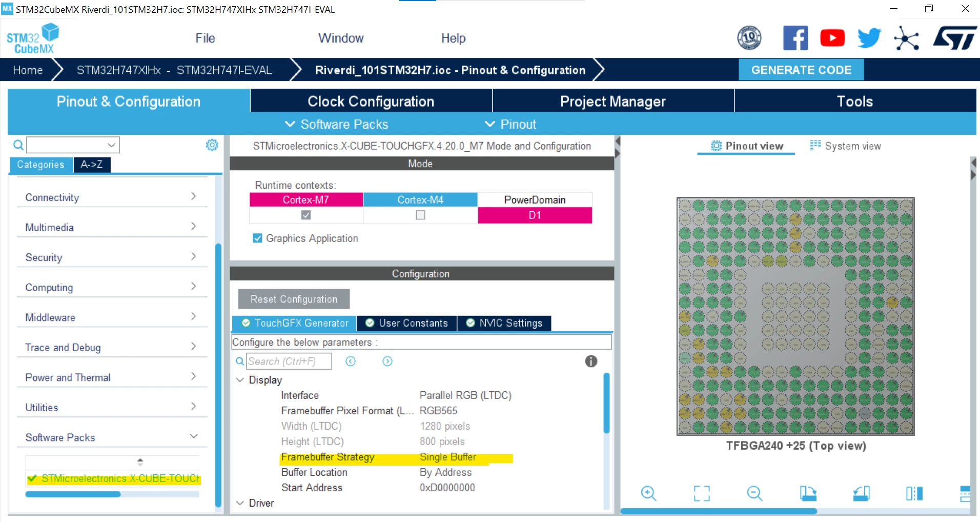Screen dimensions: 980x522
Task: Switch to Project Manager tab
Action: coord(613,101)
